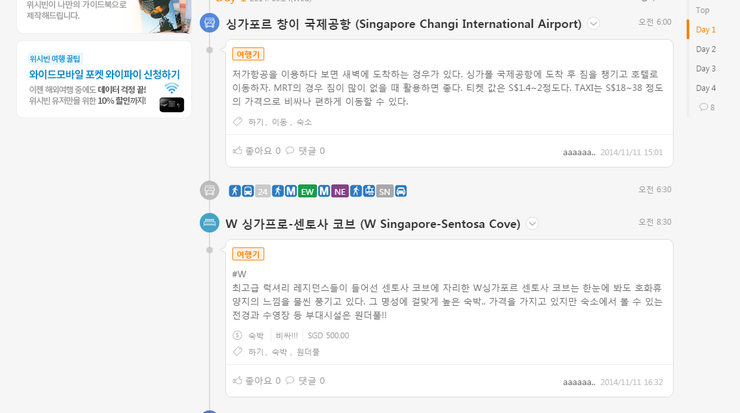Screen dimensions: 740x413
Task: Click author aaaaaa.. on the W Singapore post
Action: pos(579,382)
